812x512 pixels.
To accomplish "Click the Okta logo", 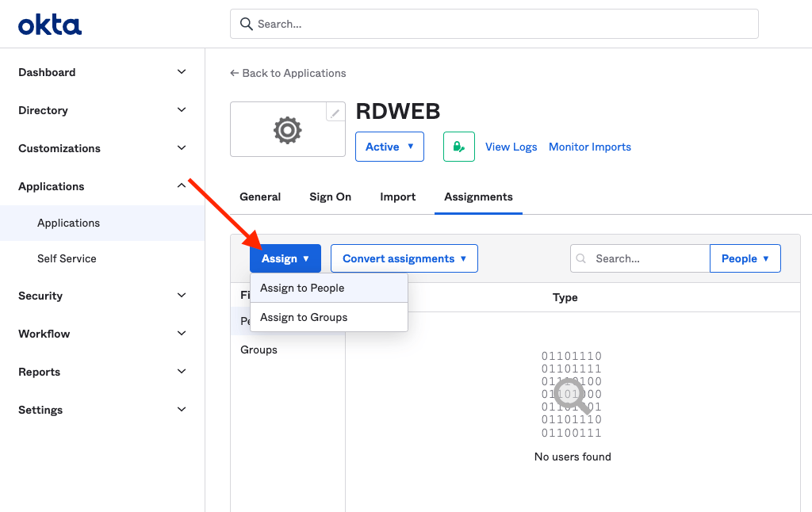I will (50, 25).
